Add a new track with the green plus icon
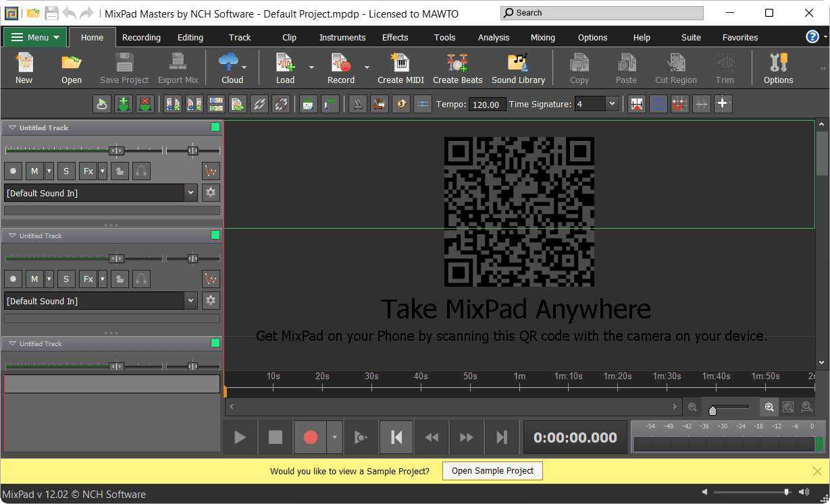 coord(124,104)
